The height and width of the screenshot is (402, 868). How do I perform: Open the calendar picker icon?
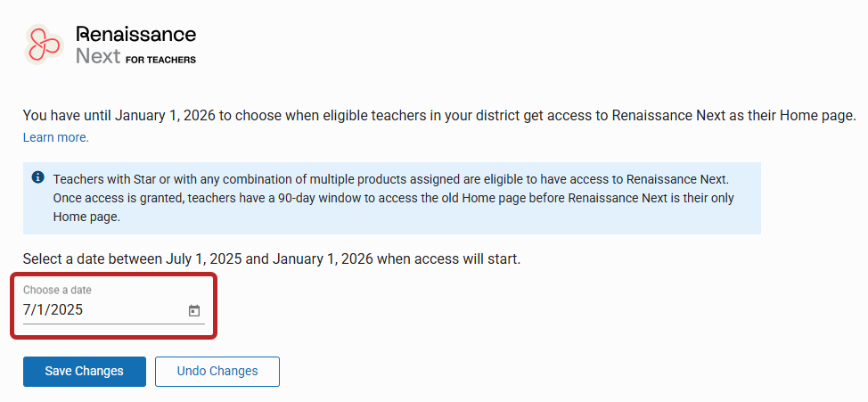193,310
